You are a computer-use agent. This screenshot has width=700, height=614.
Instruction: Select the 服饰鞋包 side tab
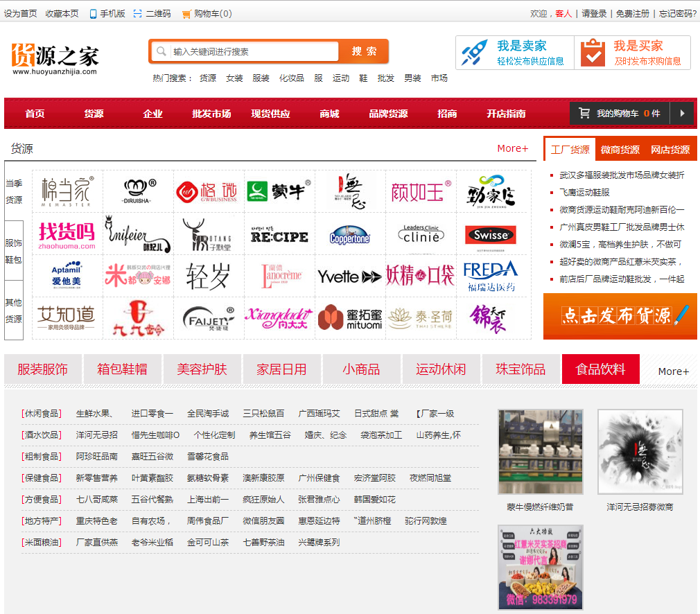14,251
